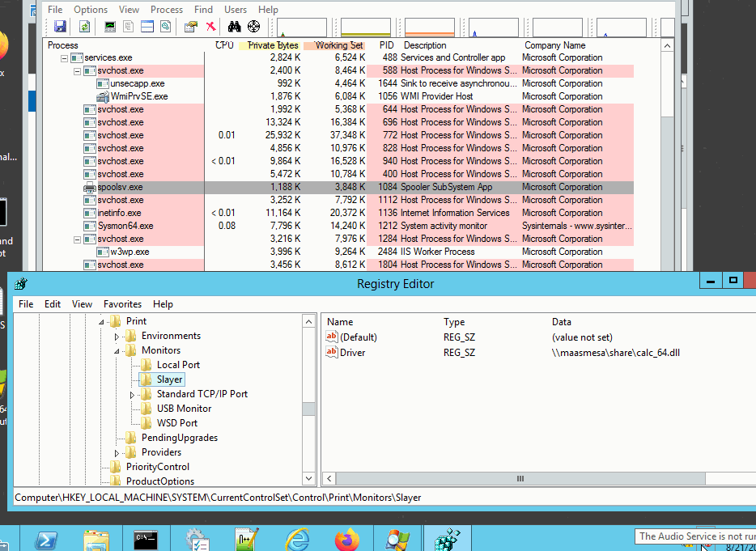756x551 pixels.
Task: Collapse the Monitors registry key
Action: [x=117, y=351]
